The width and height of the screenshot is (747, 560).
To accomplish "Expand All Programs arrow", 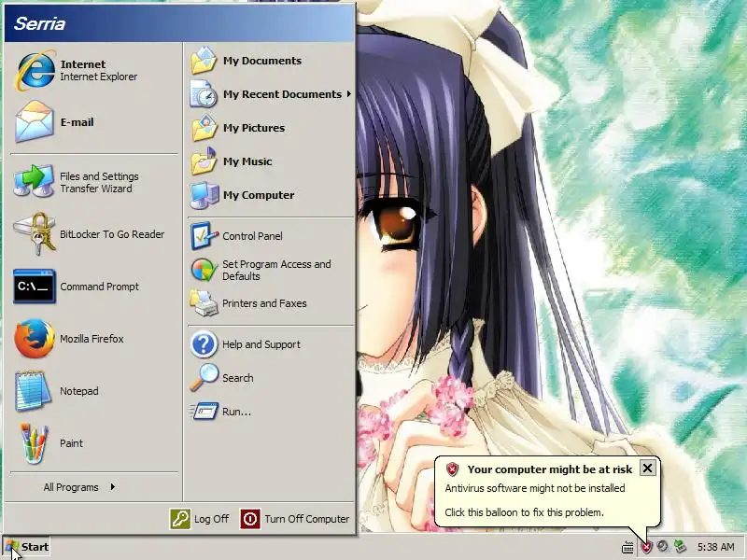I will tap(112, 486).
